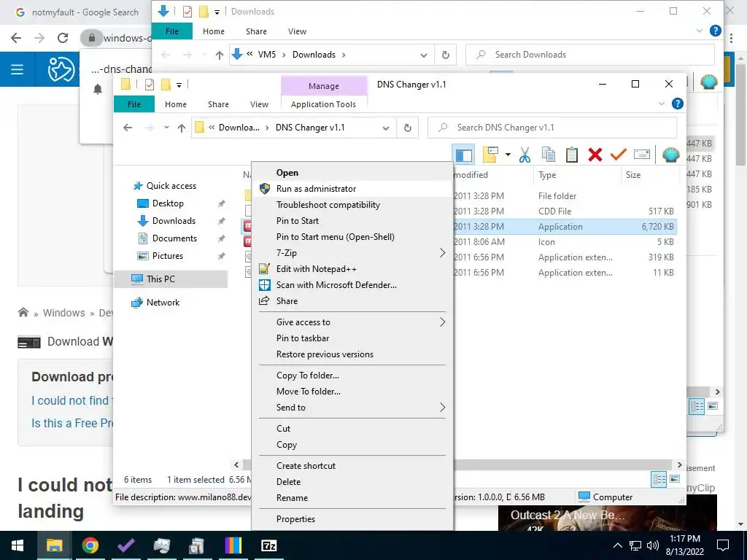This screenshot has width=747, height=560.
Task: Expand the dropdown arrow beside folder options icon
Action: click(508, 155)
